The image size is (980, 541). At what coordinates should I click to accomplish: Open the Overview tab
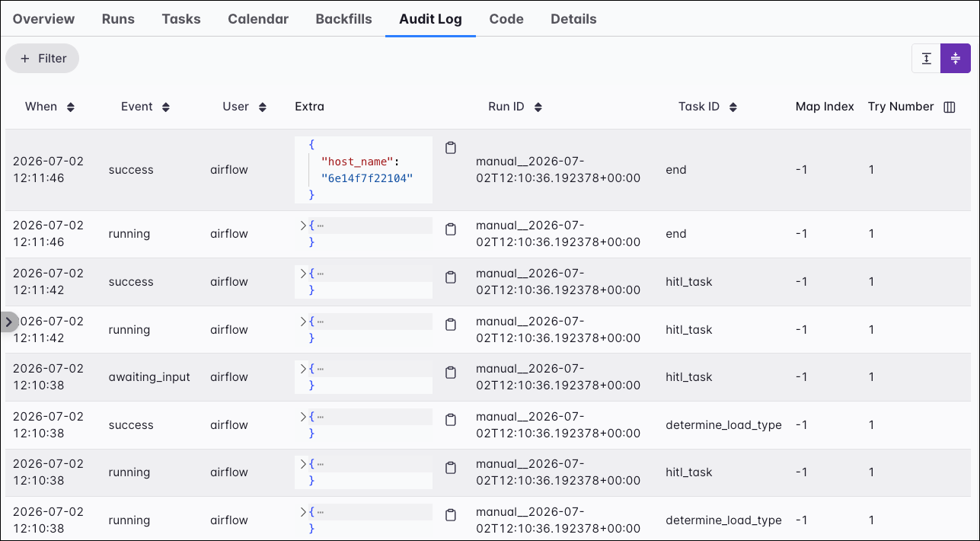[44, 19]
